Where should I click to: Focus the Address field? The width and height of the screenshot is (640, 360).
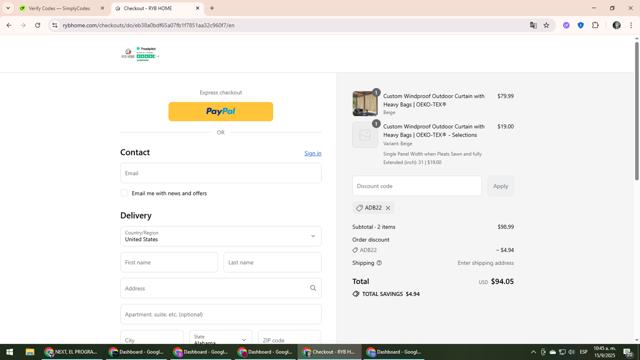tap(220, 288)
